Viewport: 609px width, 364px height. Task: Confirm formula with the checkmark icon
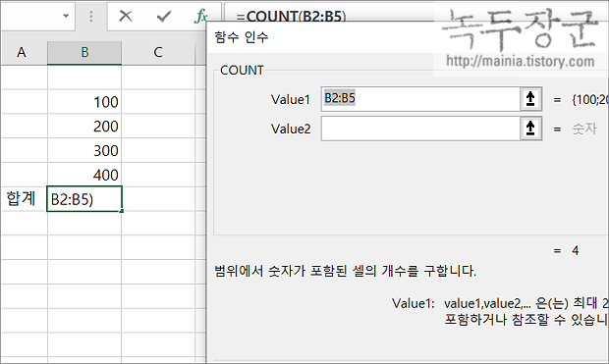[x=163, y=16]
